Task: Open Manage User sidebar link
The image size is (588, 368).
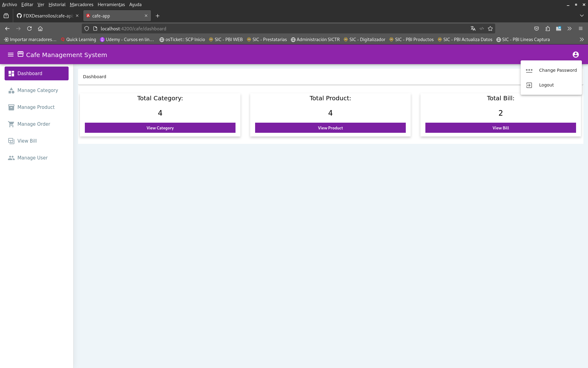Action: (36, 158)
